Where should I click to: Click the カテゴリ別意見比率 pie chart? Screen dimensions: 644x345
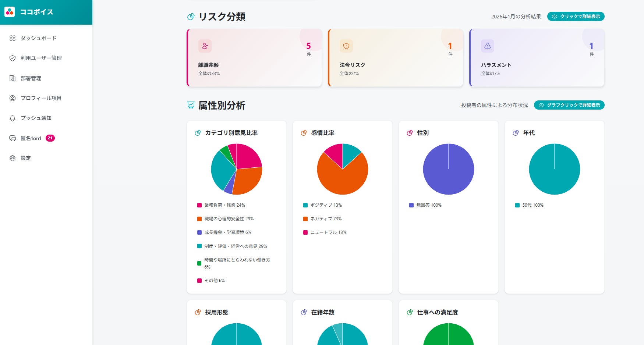(237, 169)
